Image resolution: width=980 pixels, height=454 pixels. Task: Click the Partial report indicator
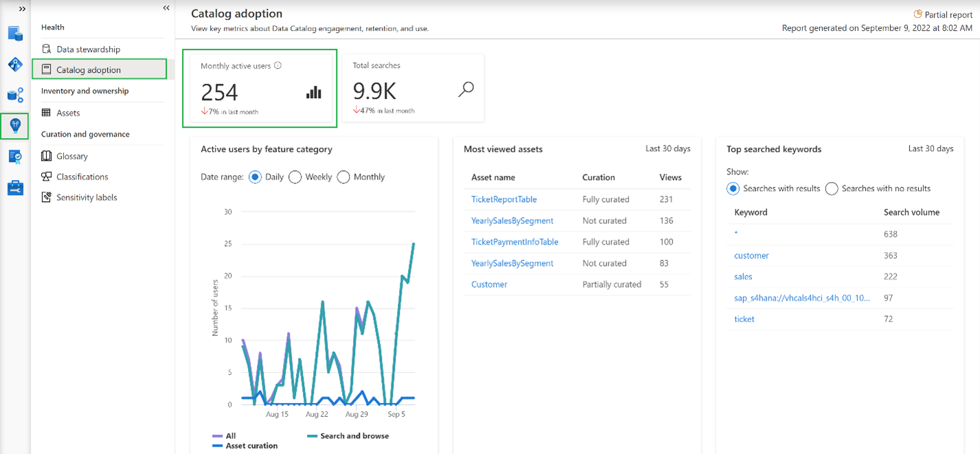pyautogui.click(x=943, y=14)
